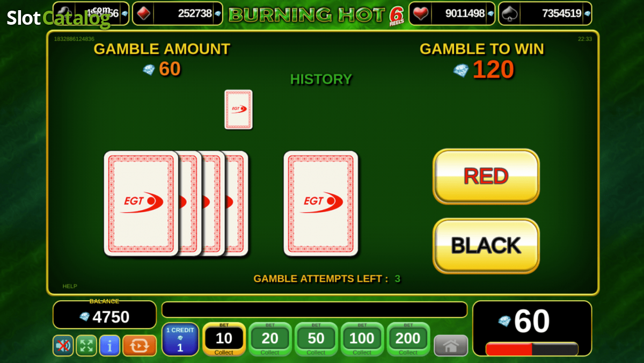Open the 1 Credit denomination selector
This screenshot has width=644, height=363.
tap(180, 339)
